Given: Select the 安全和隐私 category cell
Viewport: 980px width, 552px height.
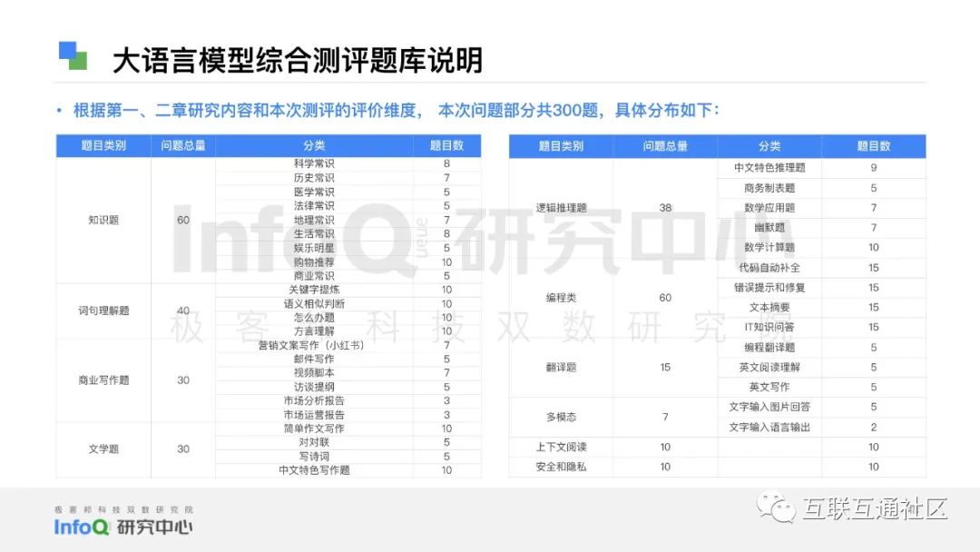Looking at the screenshot, I should pyautogui.click(x=562, y=467).
